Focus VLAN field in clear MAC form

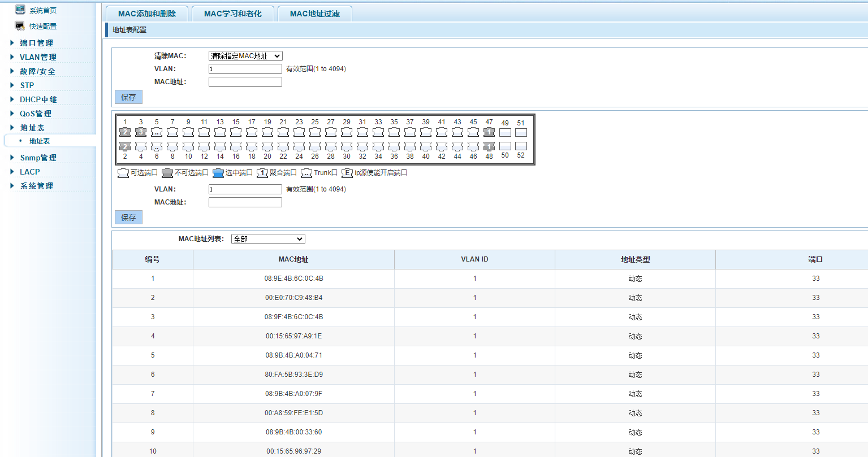[245, 69]
